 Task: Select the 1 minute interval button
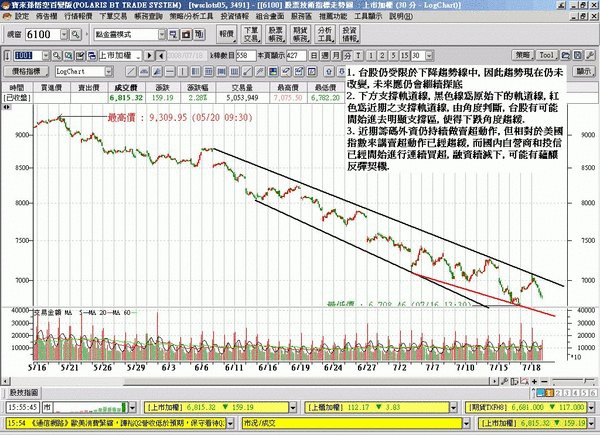coord(370,56)
